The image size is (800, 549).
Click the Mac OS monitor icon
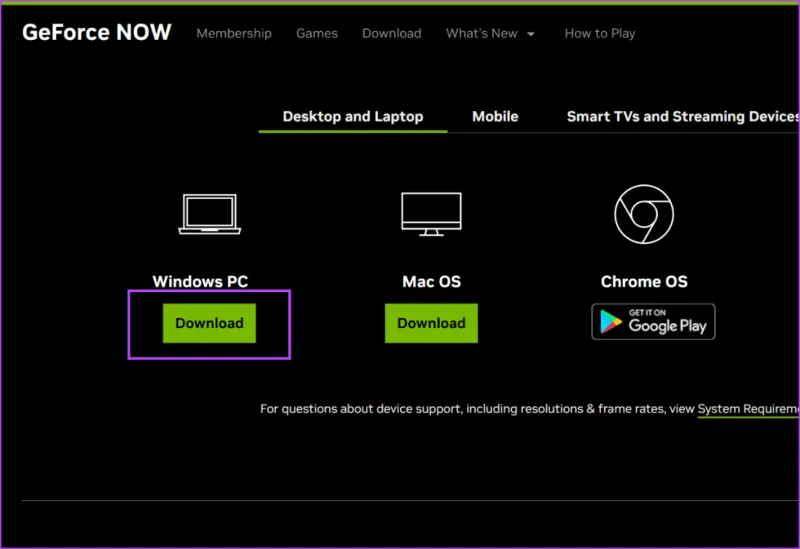coord(432,214)
